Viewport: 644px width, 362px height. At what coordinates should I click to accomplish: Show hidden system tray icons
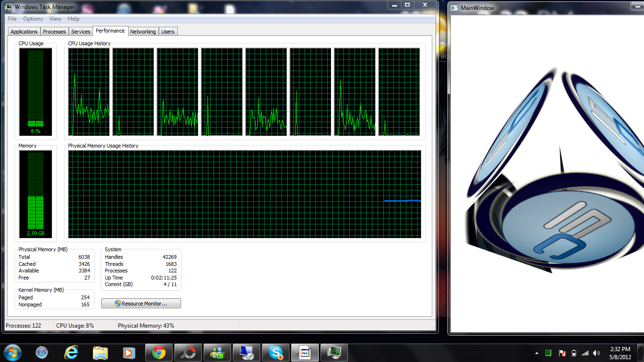[537, 353]
